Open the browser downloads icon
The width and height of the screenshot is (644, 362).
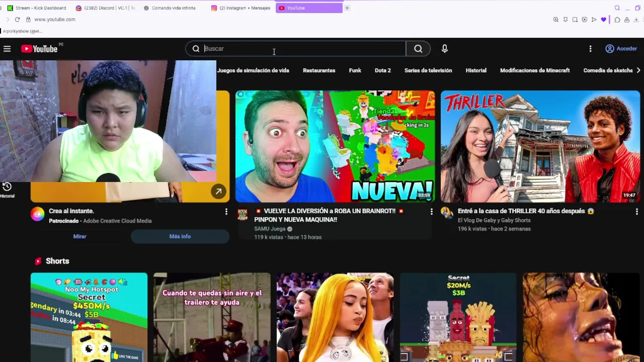(x=636, y=20)
